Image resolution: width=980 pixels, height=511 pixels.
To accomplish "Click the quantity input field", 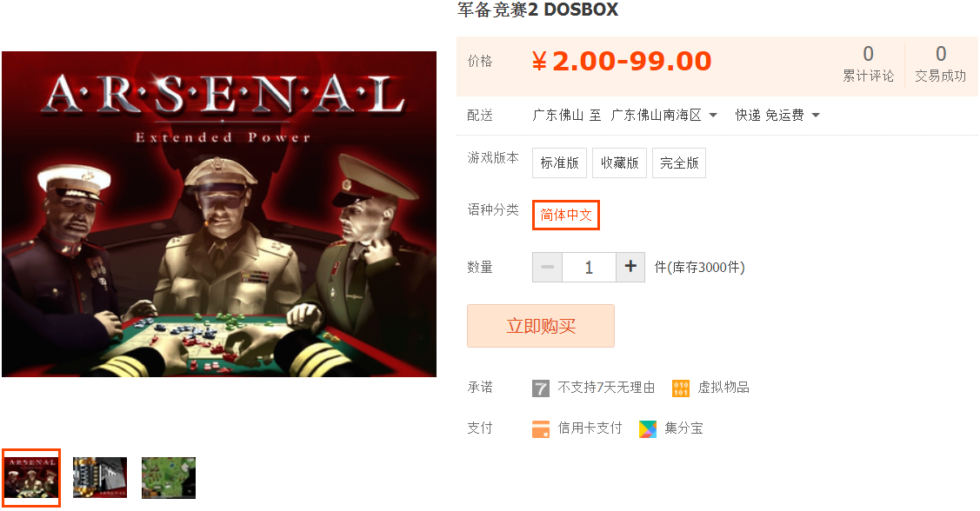I will 589,267.
